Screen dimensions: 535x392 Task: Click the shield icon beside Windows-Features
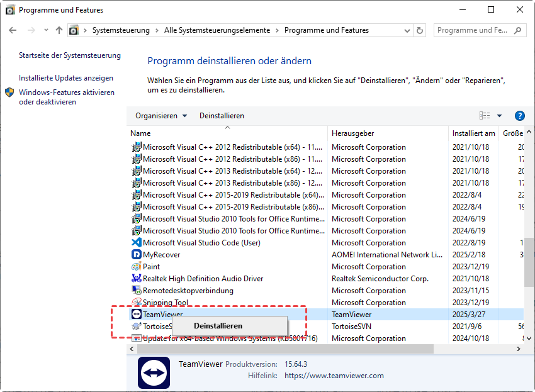pos(9,92)
